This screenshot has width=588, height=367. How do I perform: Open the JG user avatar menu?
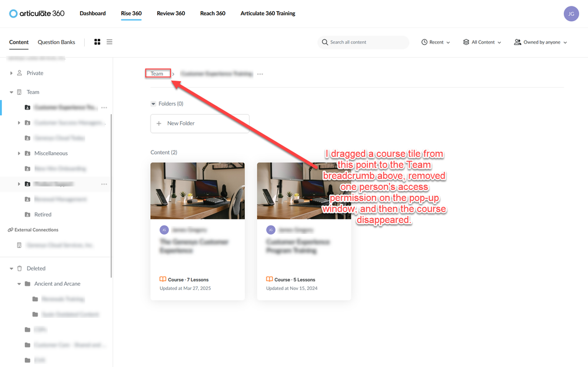571,14
